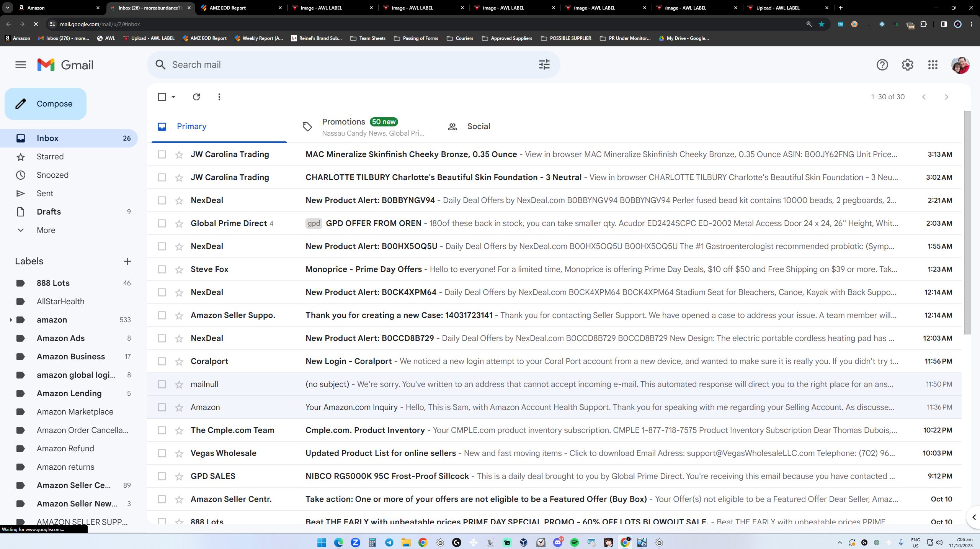Open Zoom search icon in address bar
This screenshot has height=549, width=980.
tap(809, 24)
